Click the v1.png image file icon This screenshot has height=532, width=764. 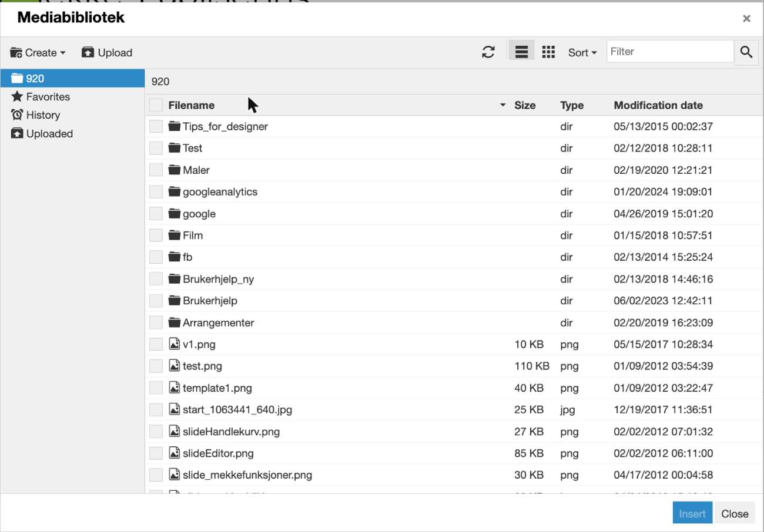174,344
